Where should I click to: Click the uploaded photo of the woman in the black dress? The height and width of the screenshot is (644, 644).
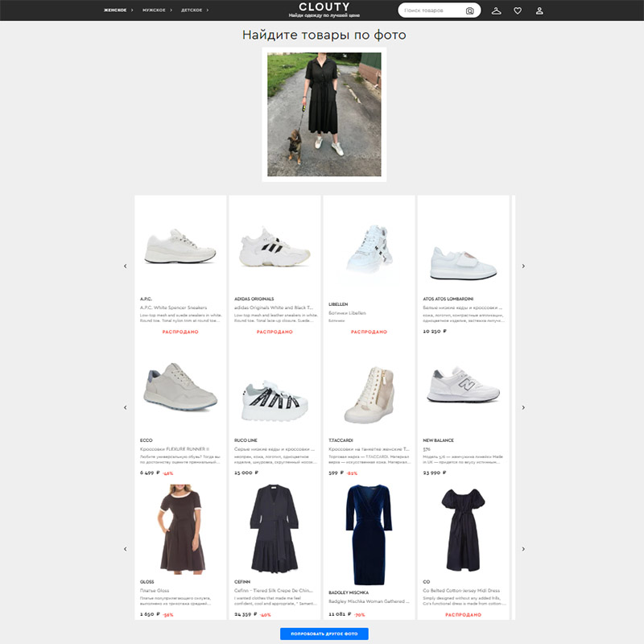coord(324,114)
